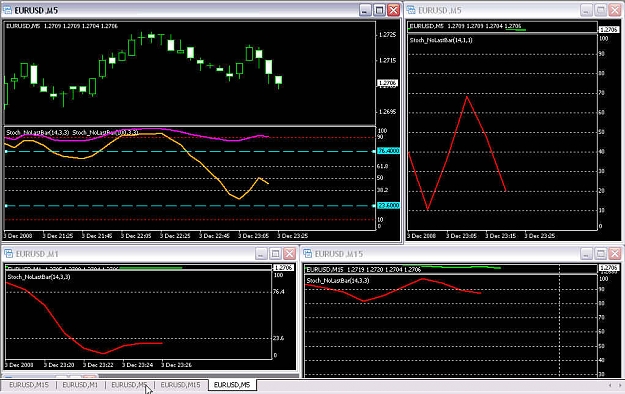Click the right tab-scroll arrow at bottom
Screen dimensions: 625x394
click(620, 385)
